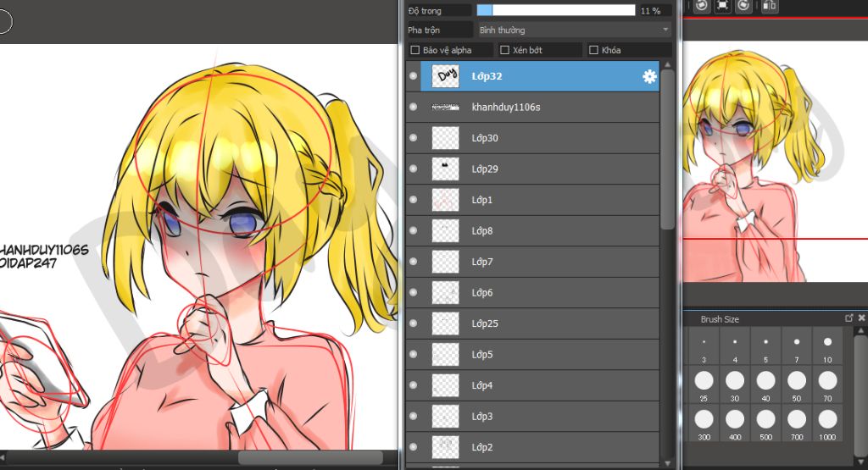Hide the Lớp30 layer
This screenshot has width=868, height=470.
pyautogui.click(x=413, y=138)
